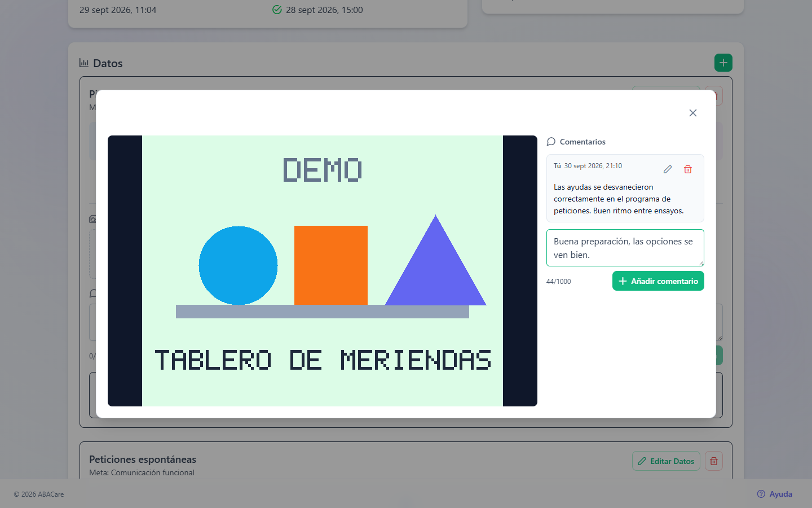This screenshot has width=812, height=508.
Task: Select the comment text about ayudas desvanecieron
Action: coord(619,199)
